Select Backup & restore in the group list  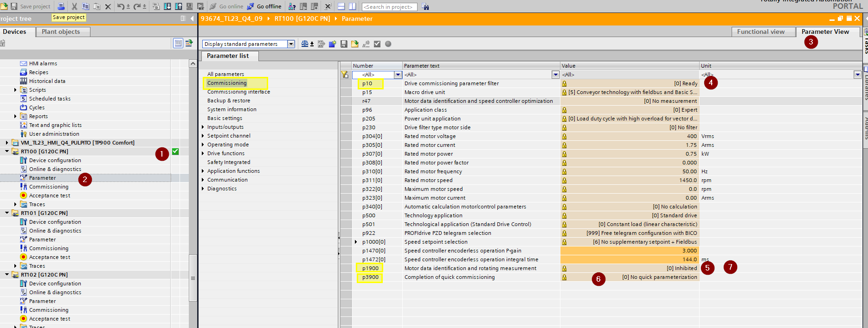(229, 101)
